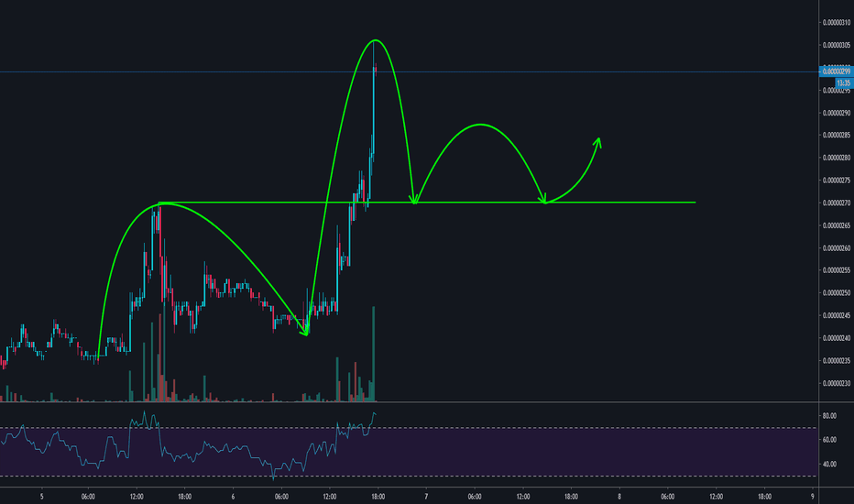
Task: Click the 0.00000235 price axis label
Action: pyautogui.click(x=836, y=361)
